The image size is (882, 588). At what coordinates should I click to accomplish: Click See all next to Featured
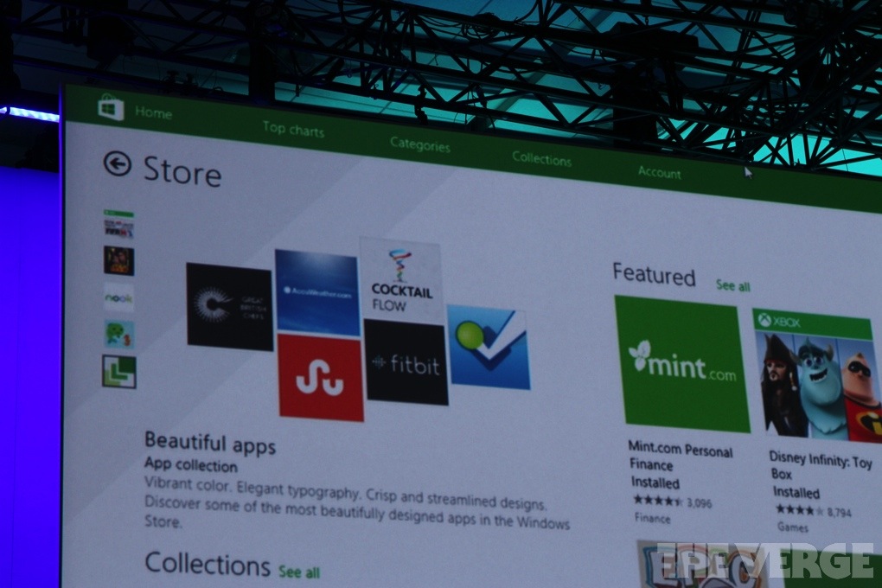coord(732,286)
